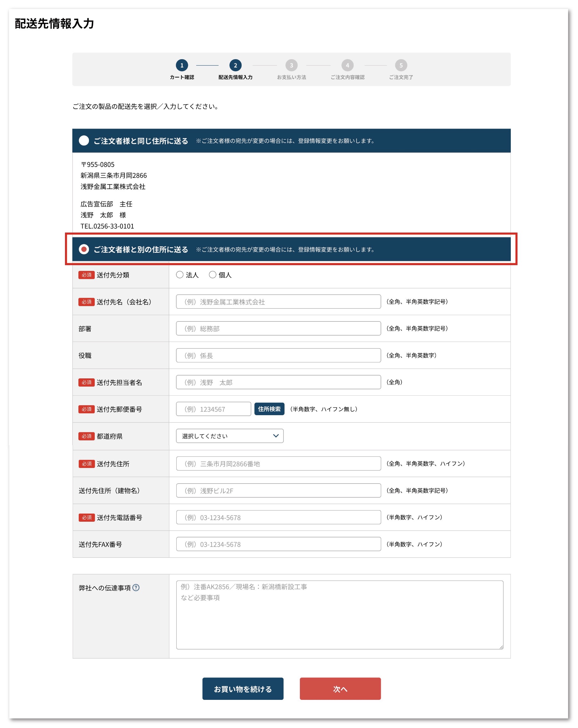
Task: Choose 法人 as the recipient type
Action: (x=180, y=274)
